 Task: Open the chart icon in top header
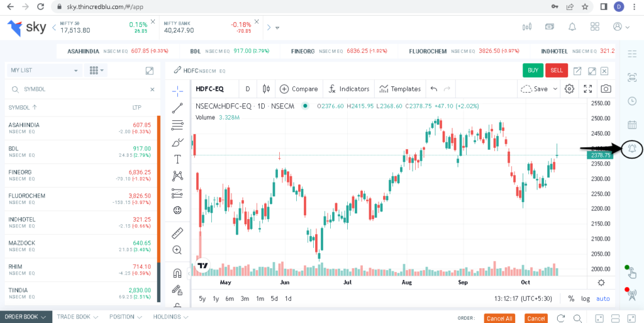click(527, 26)
